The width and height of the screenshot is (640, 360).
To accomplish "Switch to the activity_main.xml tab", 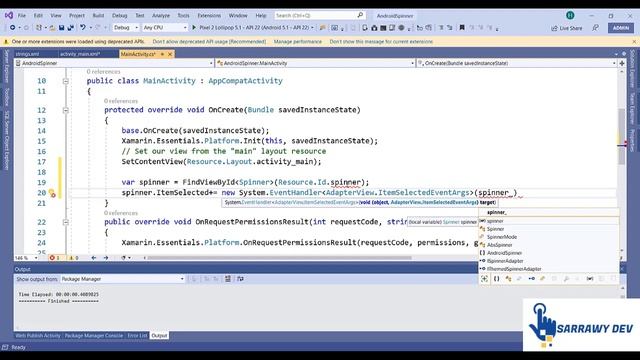I will 80,54.
